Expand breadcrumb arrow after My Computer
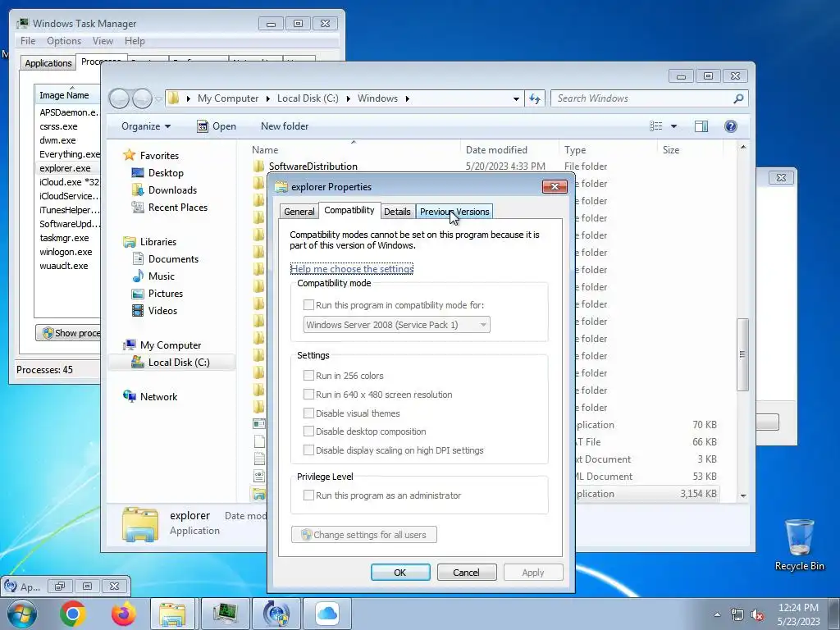 (268, 98)
